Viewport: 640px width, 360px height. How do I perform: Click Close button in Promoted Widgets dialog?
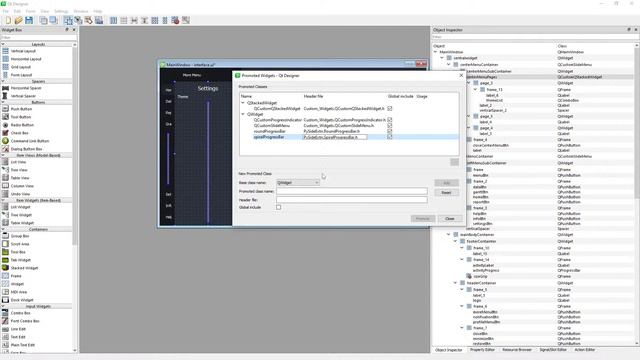click(450, 219)
